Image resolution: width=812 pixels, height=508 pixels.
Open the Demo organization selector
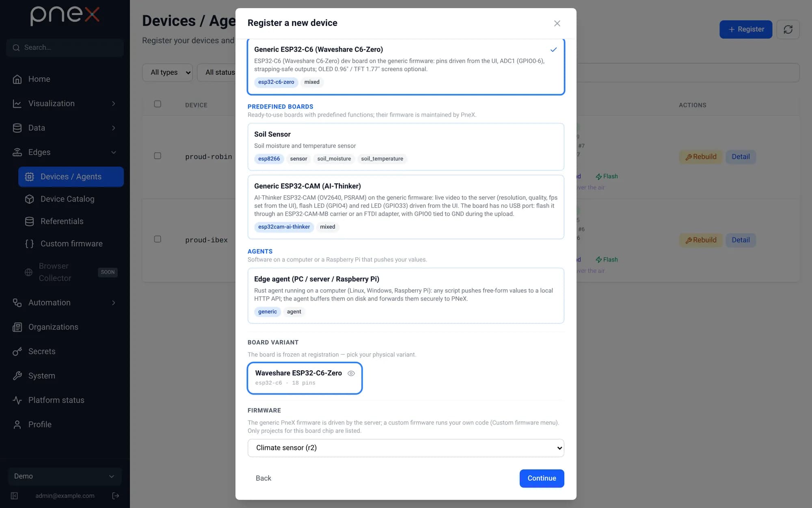point(65,476)
